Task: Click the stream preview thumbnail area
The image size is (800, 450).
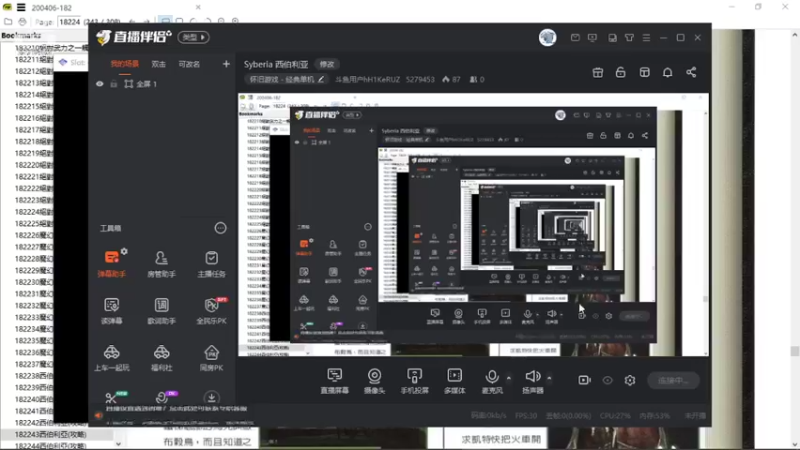Action: (x=473, y=224)
